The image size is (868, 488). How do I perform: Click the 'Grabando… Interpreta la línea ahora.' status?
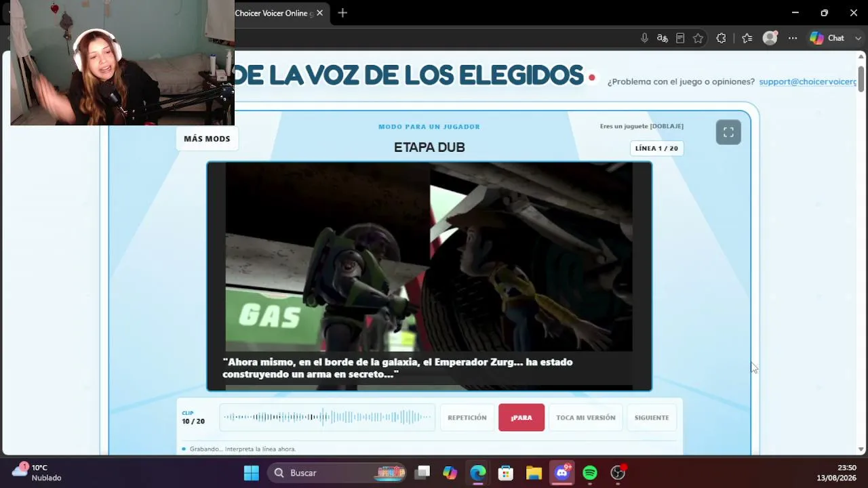pyautogui.click(x=243, y=449)
